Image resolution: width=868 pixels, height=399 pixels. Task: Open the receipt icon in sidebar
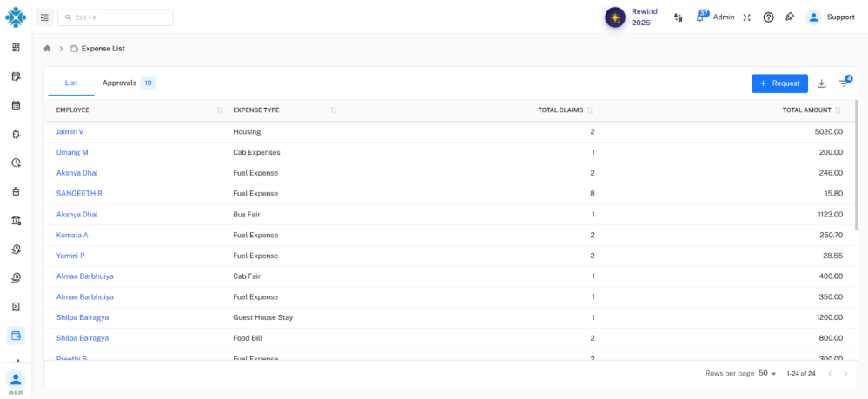tap(16, 307)
